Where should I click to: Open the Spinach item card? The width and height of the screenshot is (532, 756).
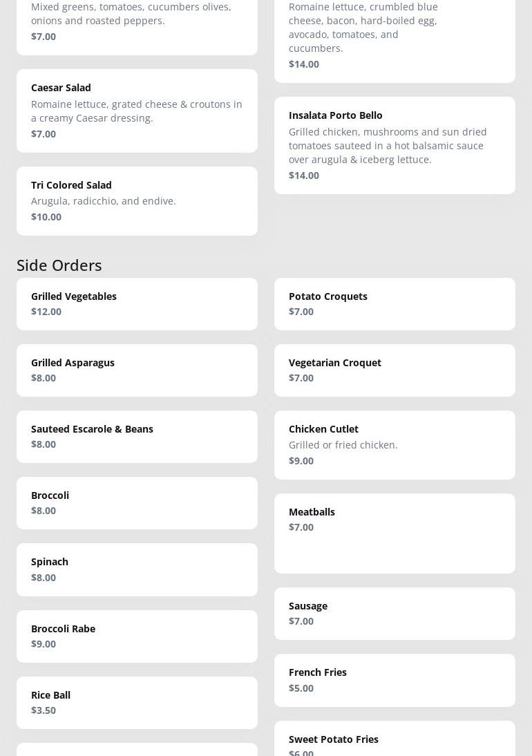pyautogui.click(x=137, y=570)
